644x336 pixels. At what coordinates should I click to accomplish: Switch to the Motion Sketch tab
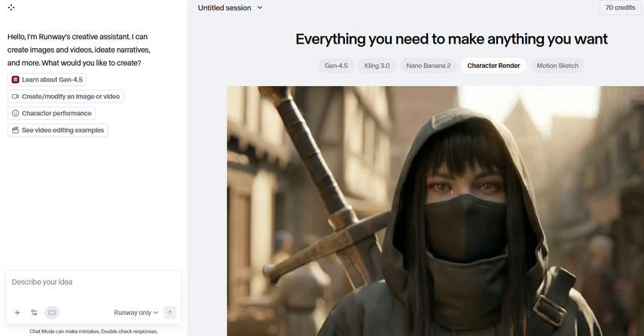(x=557, y=66)
